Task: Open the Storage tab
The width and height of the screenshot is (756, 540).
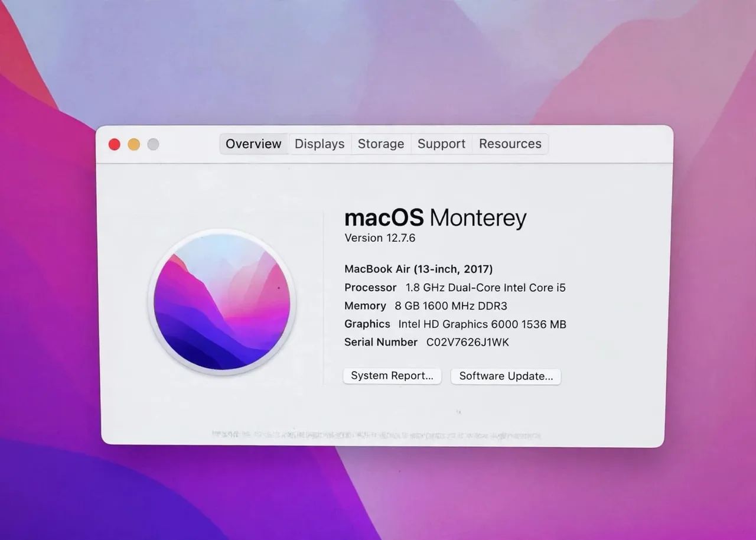Action: (x=381, y=144)
